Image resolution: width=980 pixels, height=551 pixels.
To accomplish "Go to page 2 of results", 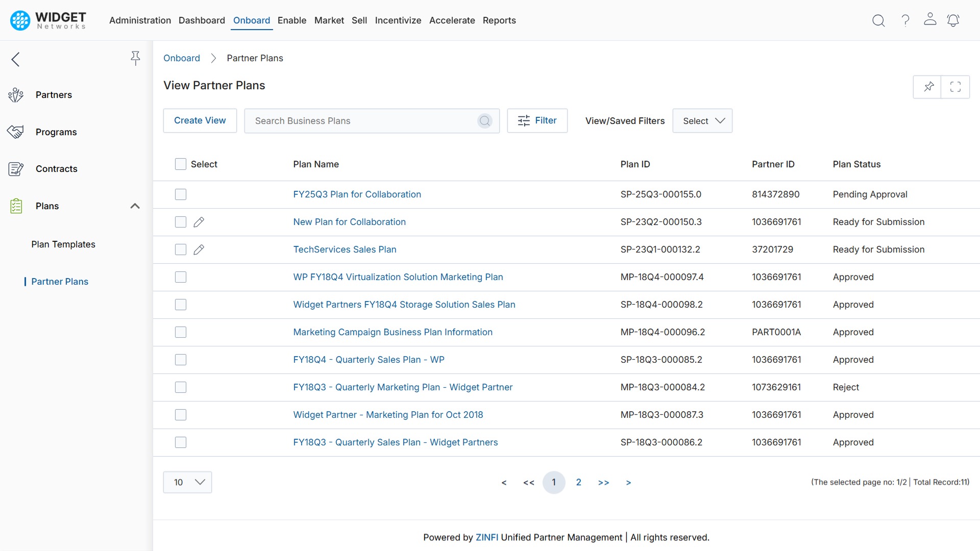I will click(x=578, y=482).
